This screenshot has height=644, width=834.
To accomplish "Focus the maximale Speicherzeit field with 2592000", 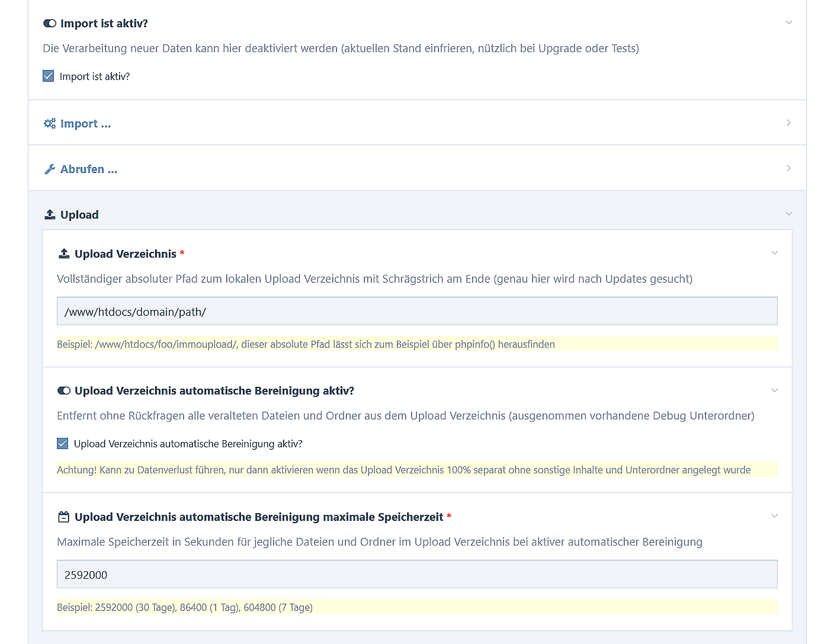I will tap(417, 575).
